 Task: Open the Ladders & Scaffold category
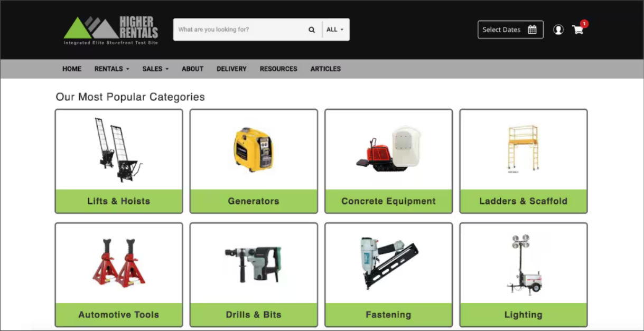(x=523, y=201)
